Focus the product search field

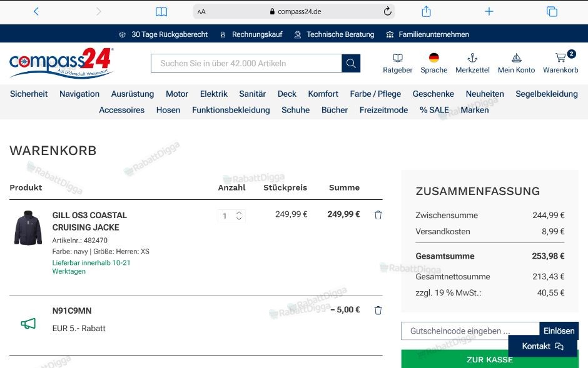click(x=246, y=63)
